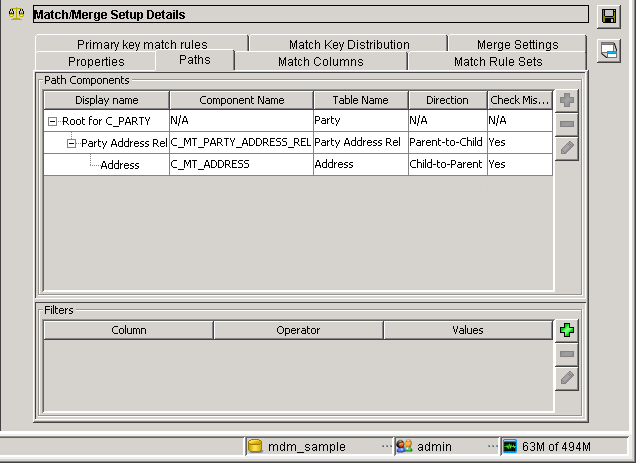Click the Save disk icon

tap(608, 17)
